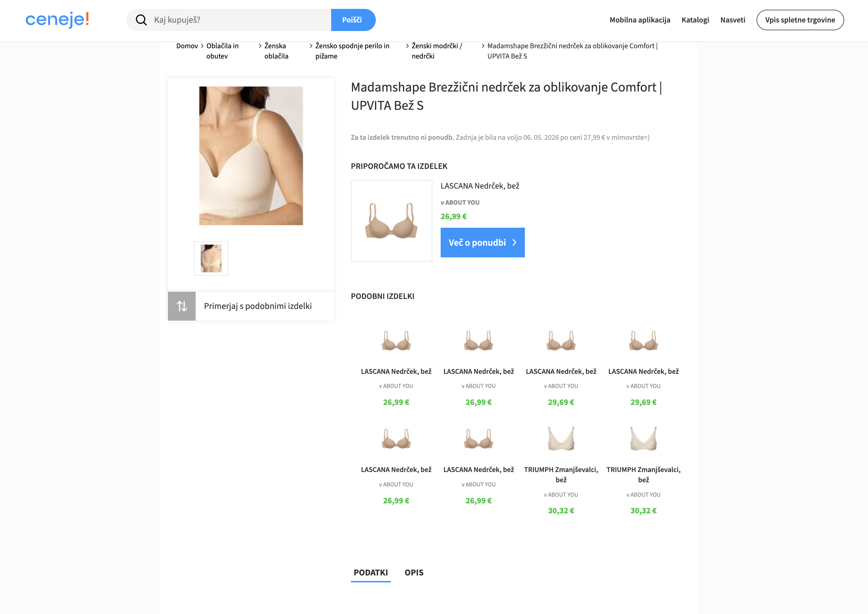Click the last product breadcrumb Madamshape
This screenshot has height=614, width=868.
[572, 51]
